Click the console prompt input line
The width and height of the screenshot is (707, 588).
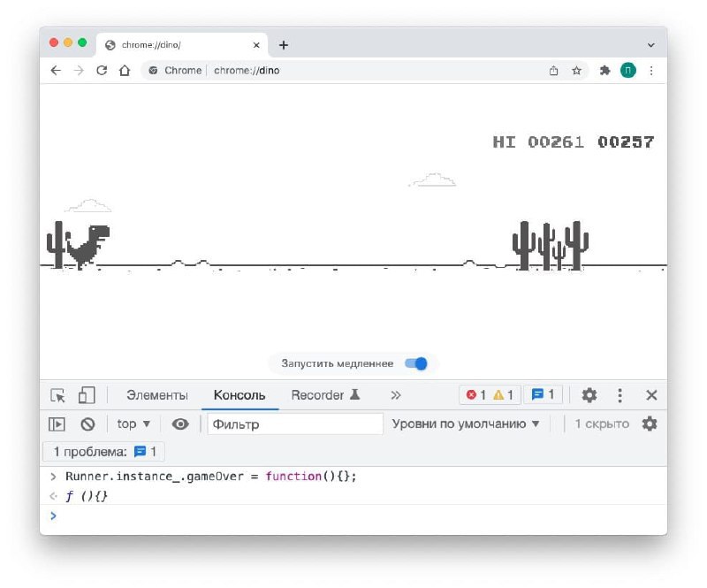[x=353, y=515]
